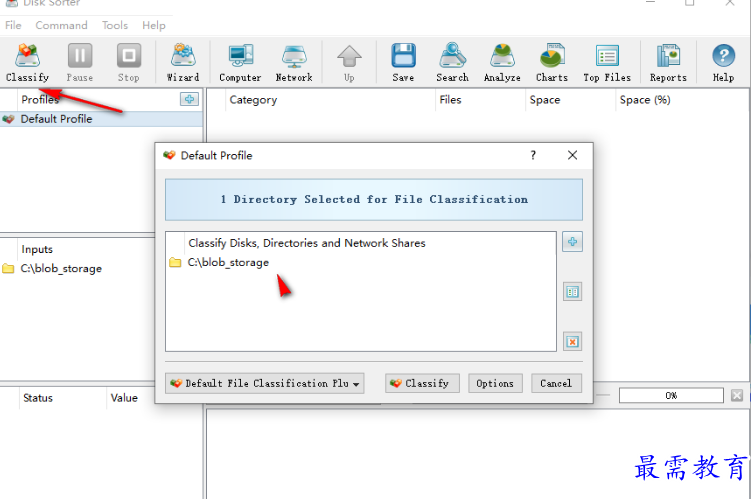756x499 pixels.
Task: Add a new profile with plus icon
Action: (x=189, y=99)
